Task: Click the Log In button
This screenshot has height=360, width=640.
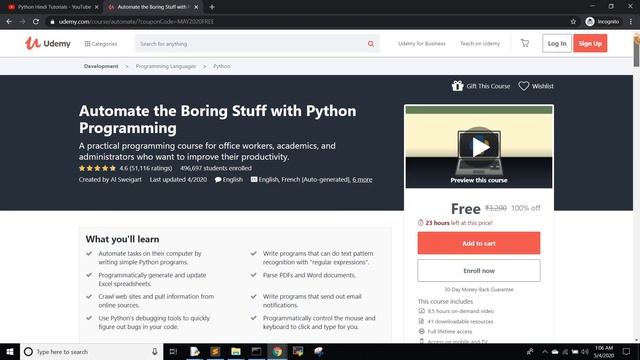Action: coord(557,43)
